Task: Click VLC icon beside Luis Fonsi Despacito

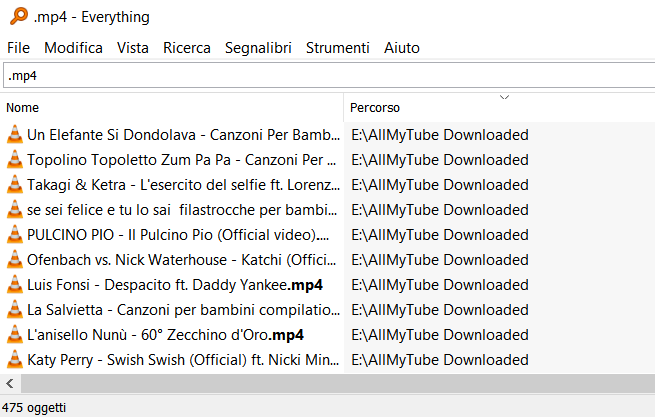Action: click(x=15, y=285)
